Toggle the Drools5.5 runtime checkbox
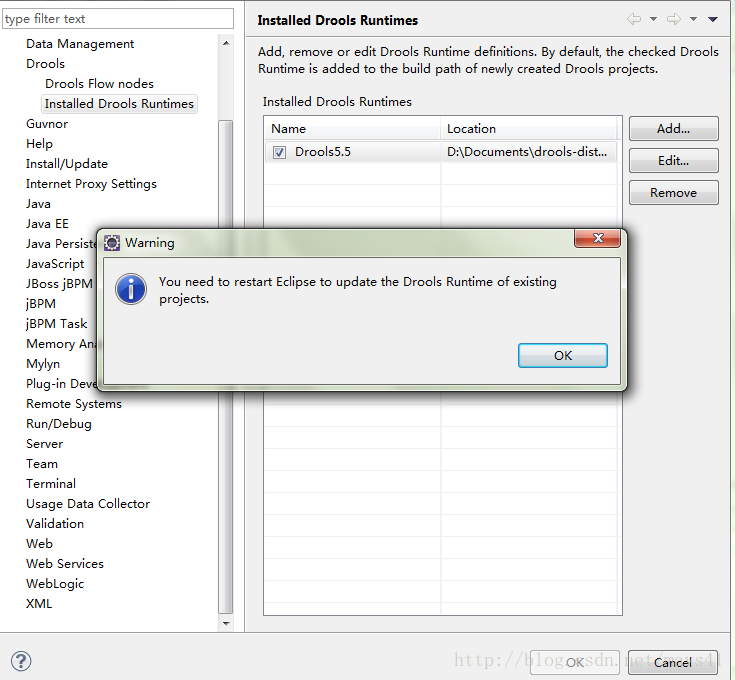 279,152
